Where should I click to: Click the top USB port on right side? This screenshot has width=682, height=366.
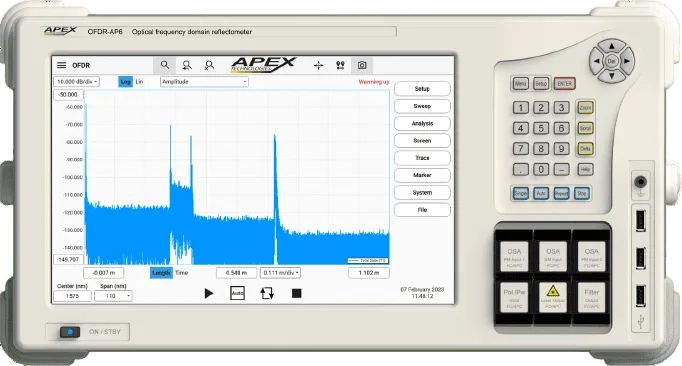641,220
